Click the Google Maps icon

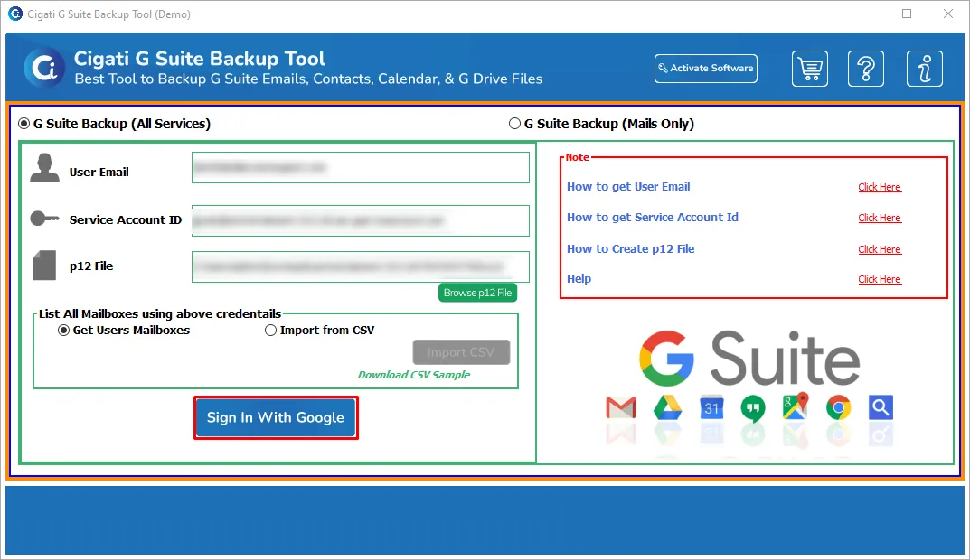click(795, 406)
